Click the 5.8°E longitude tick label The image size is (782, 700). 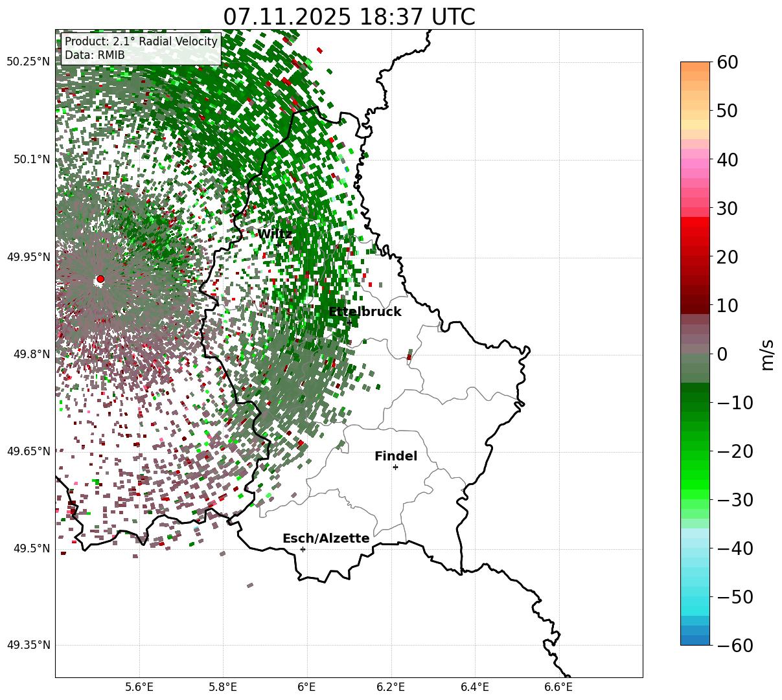(x=224, y=687)
